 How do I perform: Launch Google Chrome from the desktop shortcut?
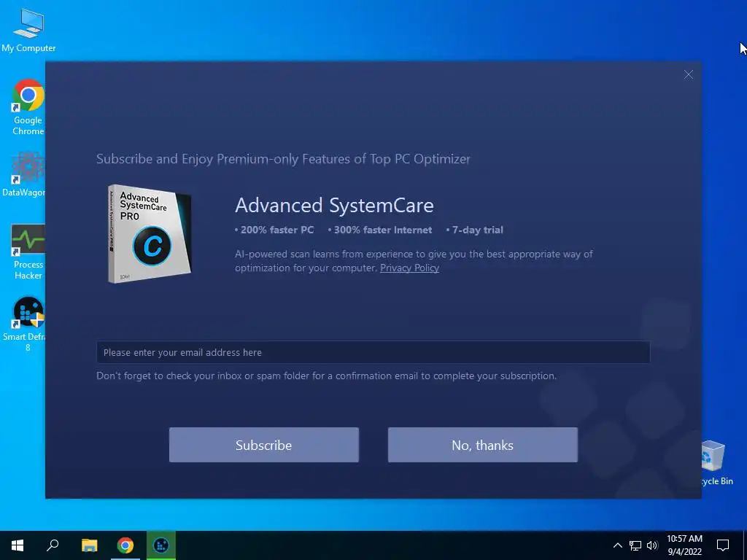click(28, 106)
